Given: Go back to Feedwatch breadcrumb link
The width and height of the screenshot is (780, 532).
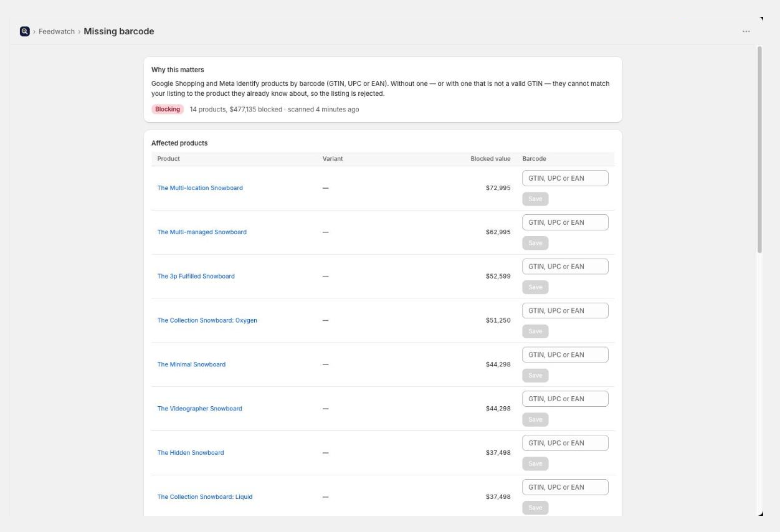Looking at the screenshot, I should (57, 32).
